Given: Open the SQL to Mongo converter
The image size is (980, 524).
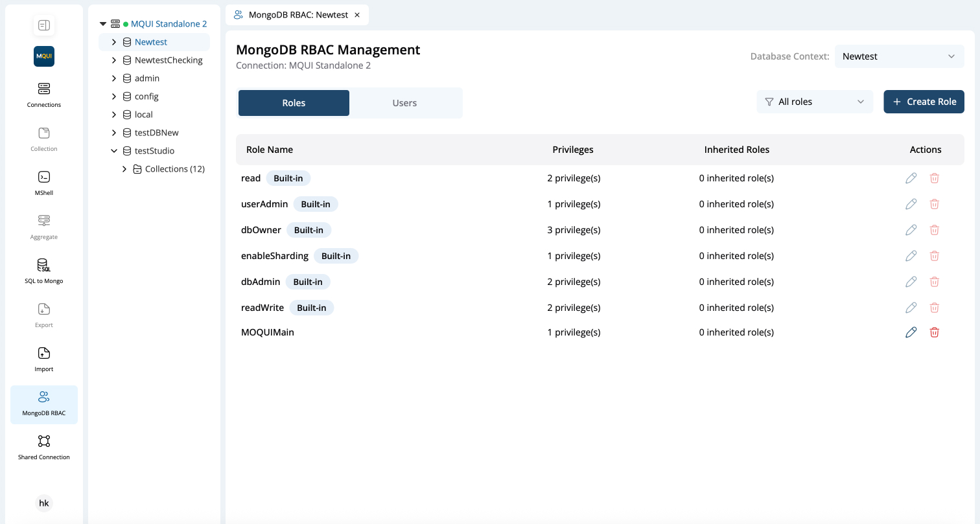Looking at the screenshot, I should point(44,265).
